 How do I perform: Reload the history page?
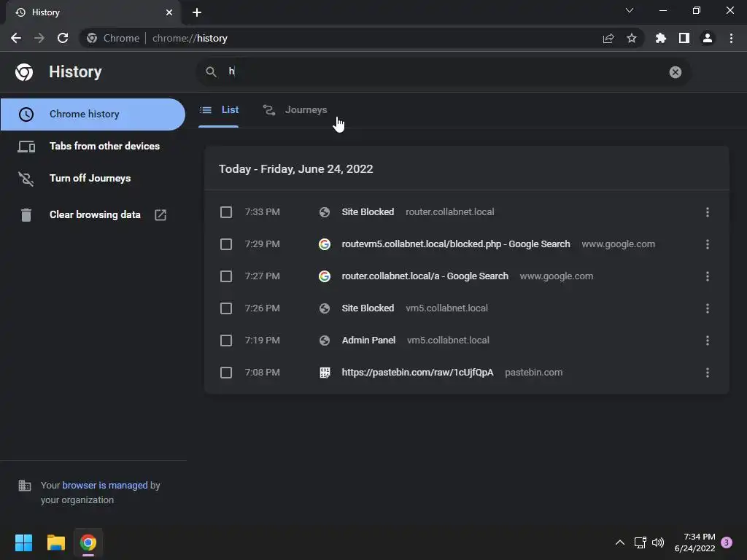coord(63,38)
